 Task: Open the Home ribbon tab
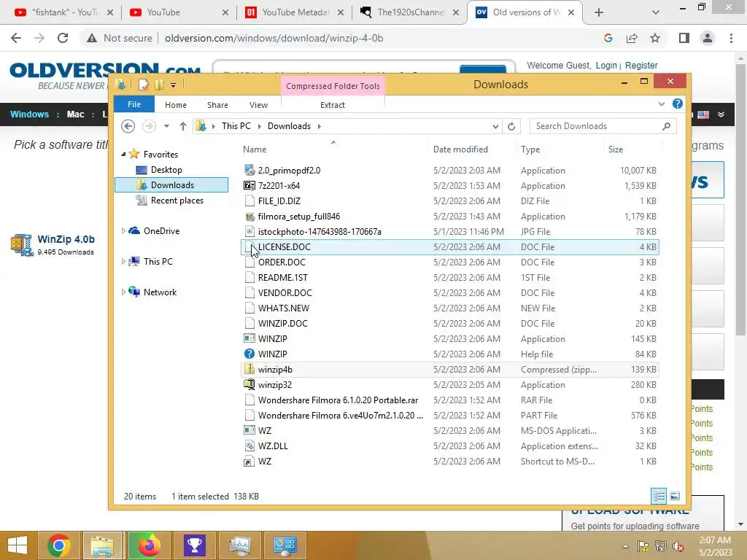pyautogui.click(x=176, y=105)
